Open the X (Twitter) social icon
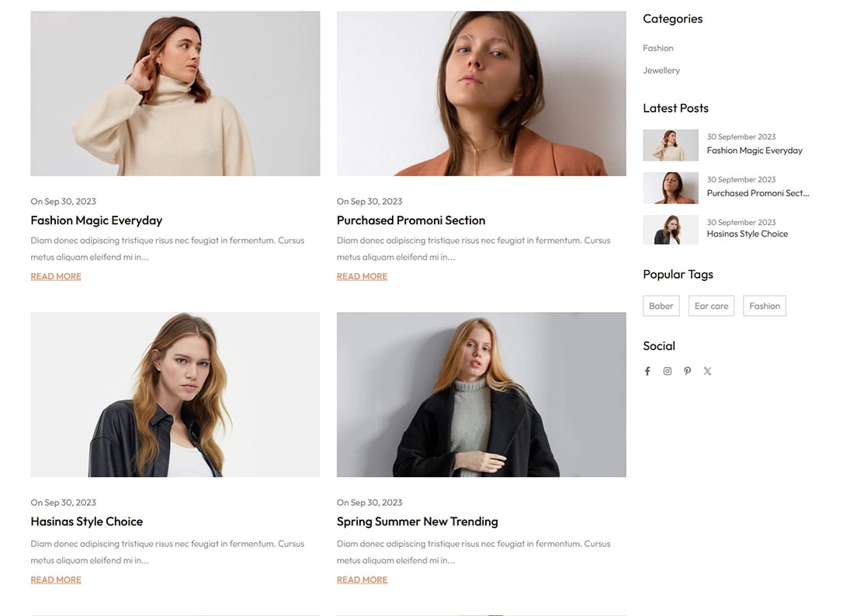Image resolution: width=843 pixels, height=616 pixels. point(707,371)
